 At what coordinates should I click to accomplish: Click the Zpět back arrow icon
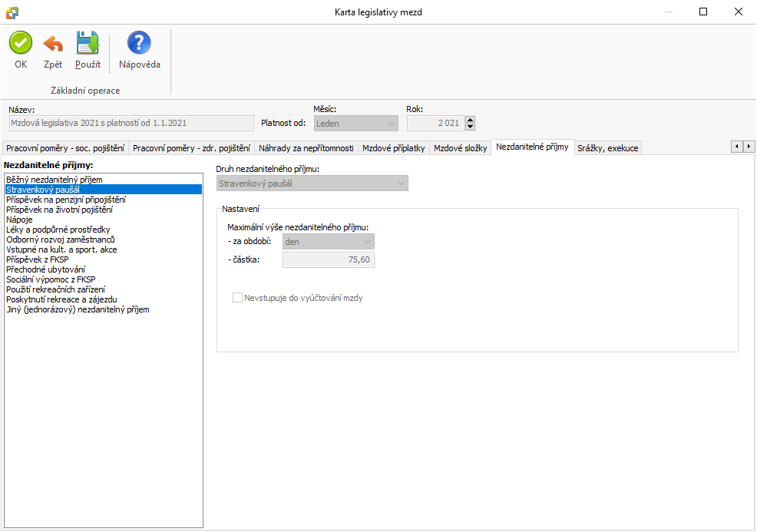tap(53, 43)
